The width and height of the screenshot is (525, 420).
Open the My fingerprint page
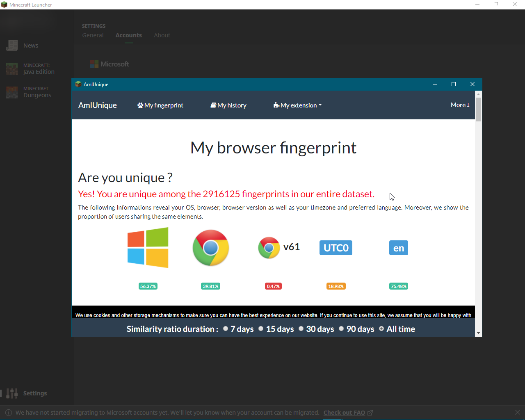click(x=160, y=105)
